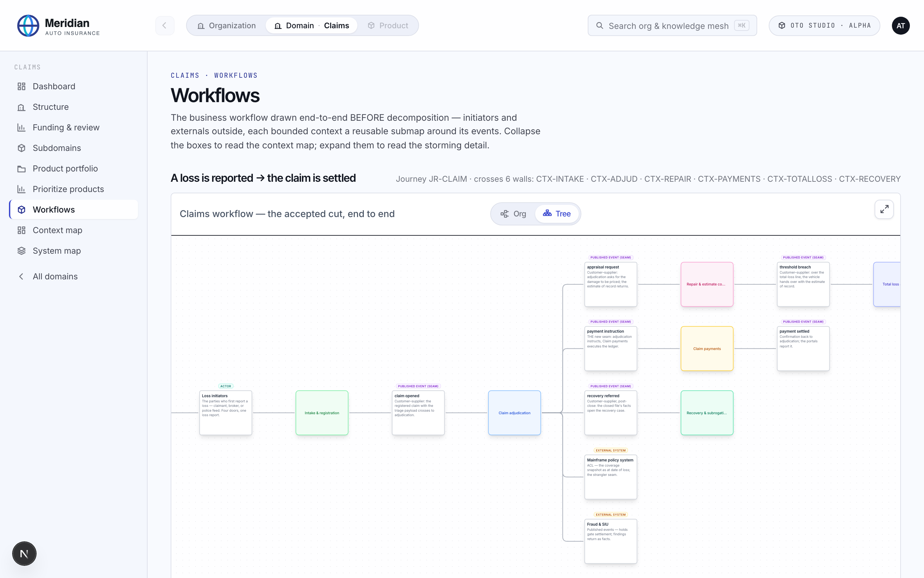Go back to All domains
The width and height of the screenshot is (924, 578).
pyautogui.click(x=74, y=276)
